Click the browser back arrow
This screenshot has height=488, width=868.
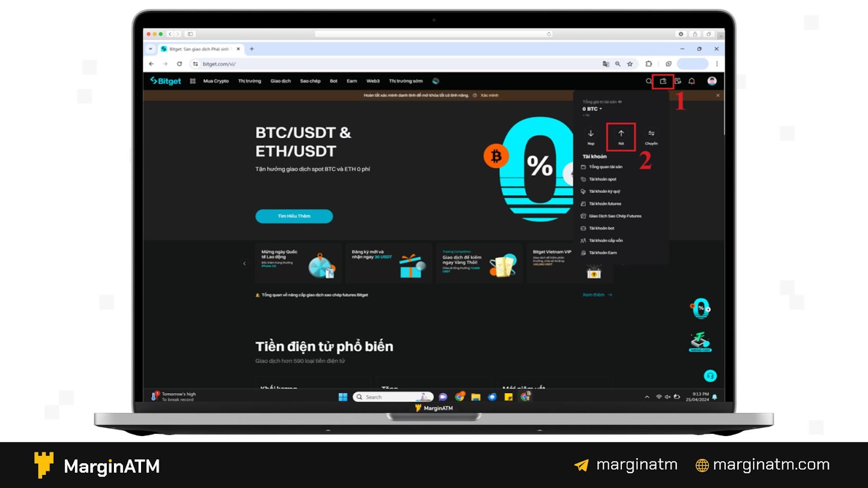coord(151,64)
